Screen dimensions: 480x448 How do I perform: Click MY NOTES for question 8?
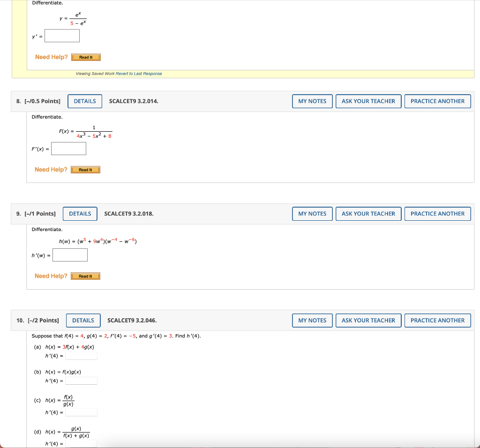click(312, 101)
